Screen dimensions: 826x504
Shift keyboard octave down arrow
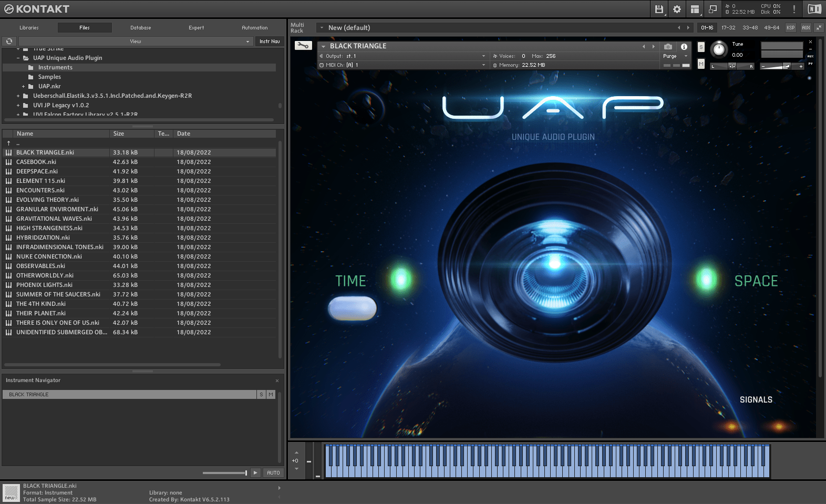click(x=296, y=468)
